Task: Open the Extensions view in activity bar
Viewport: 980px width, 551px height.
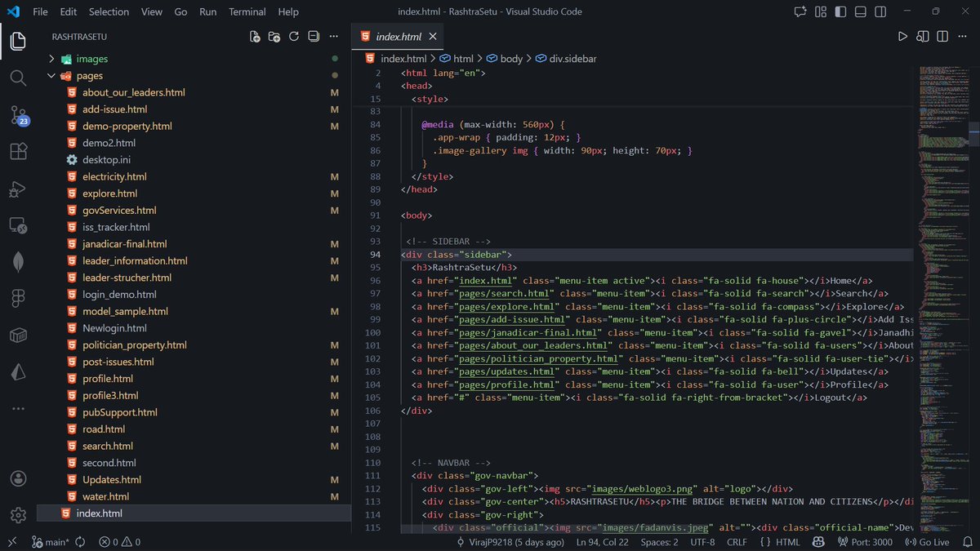Action: coord(18,152)
